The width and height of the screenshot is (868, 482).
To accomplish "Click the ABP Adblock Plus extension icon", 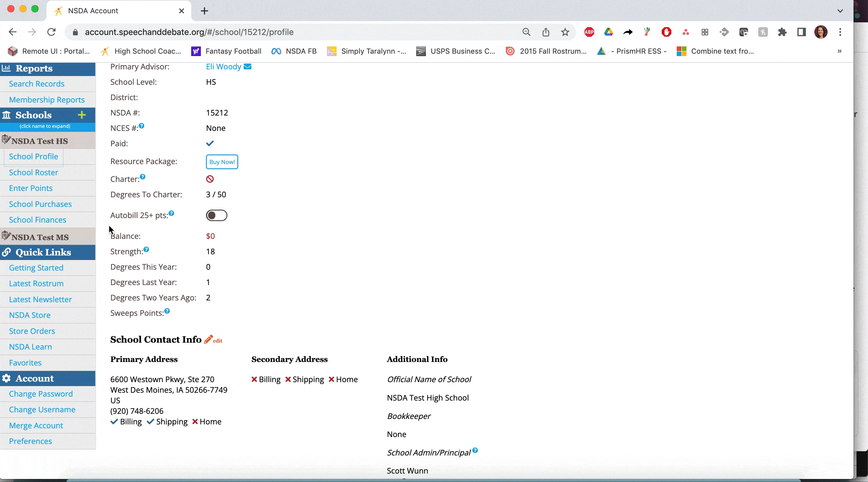I will click(x=589, y=32).
